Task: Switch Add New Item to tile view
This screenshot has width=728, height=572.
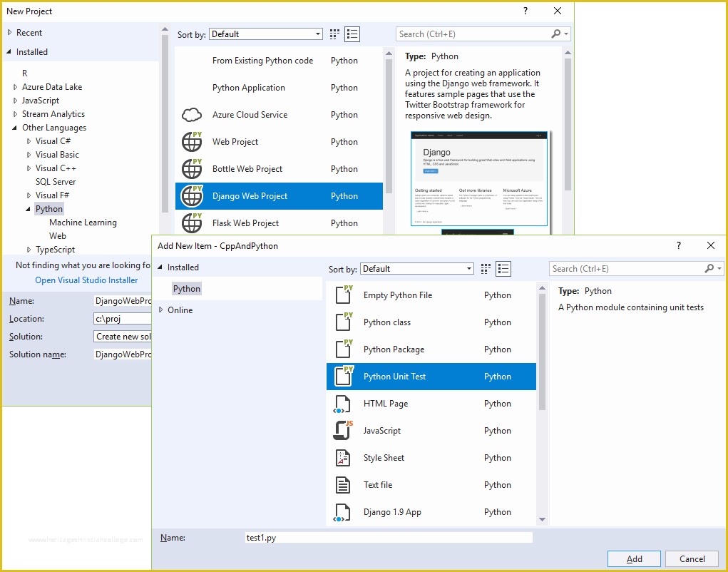Action: 486,269
